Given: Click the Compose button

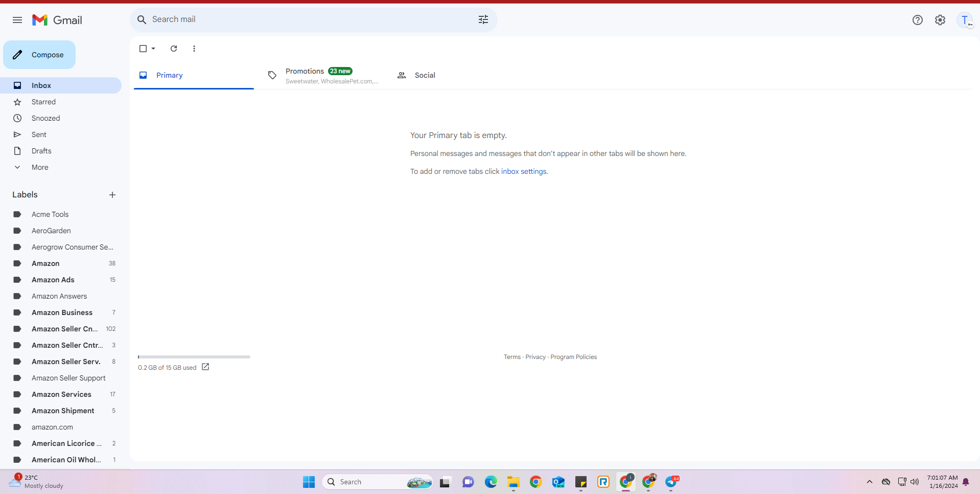Looking at the screenshot, I should tap(39, 55).
